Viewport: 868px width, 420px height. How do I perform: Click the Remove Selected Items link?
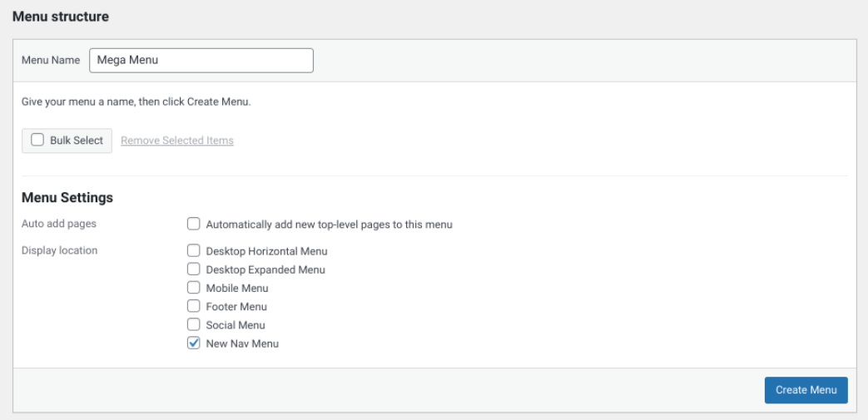tap(177, 141)
